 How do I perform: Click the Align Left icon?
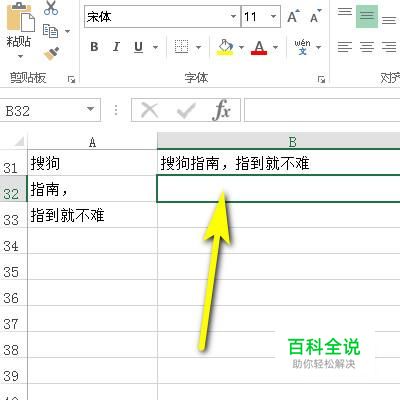(x=345, y=47)
